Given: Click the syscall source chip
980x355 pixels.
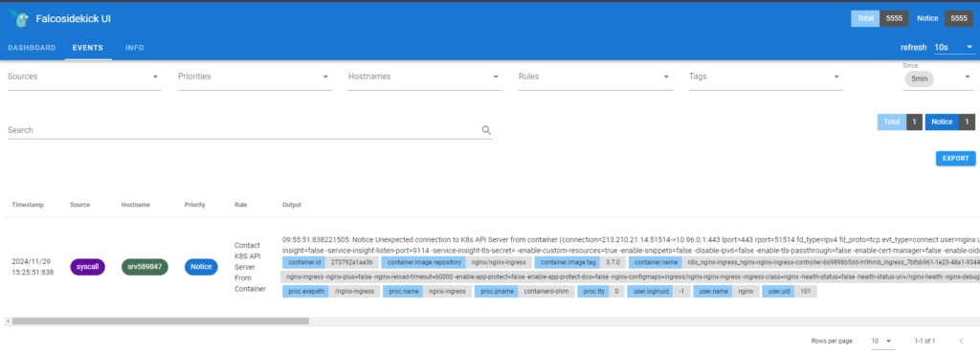Looking at the screenshot, I should coord(87,266).
